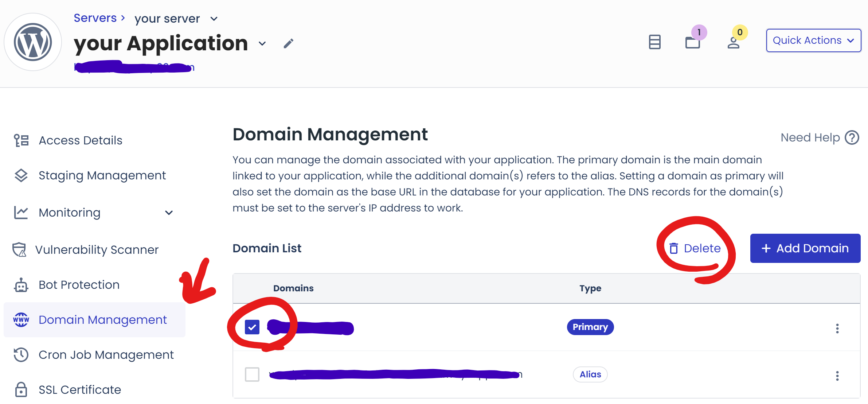
Task: Click Vulnerability Scanner shield icon
Action: click(19, 250)
